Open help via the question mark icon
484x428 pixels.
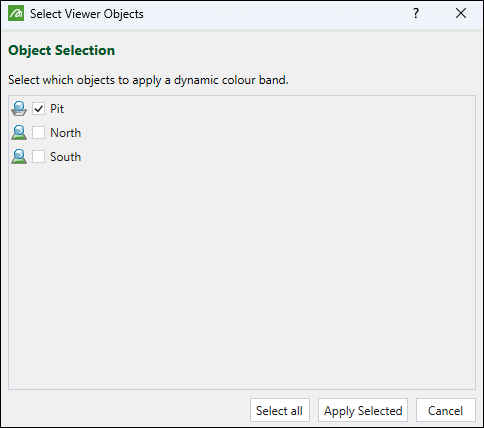click(x=416, y=13)
